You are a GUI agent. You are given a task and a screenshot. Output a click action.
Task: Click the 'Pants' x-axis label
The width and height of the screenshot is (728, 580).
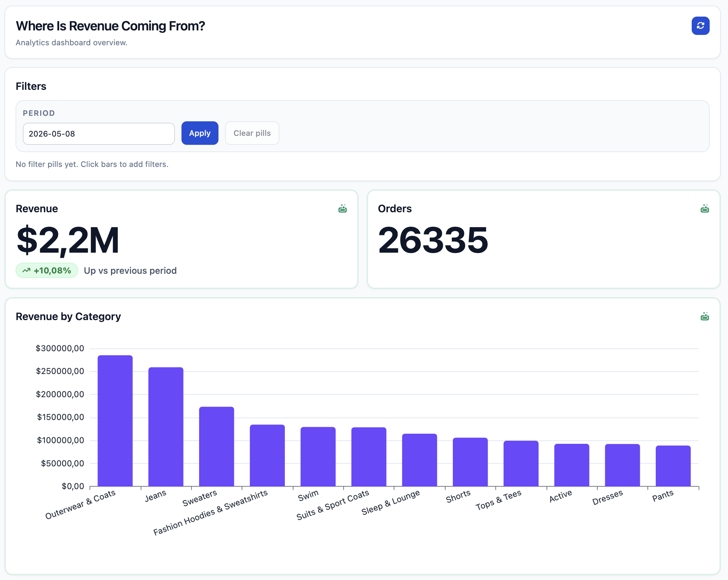pyautogui.click(x=663, y=495)
